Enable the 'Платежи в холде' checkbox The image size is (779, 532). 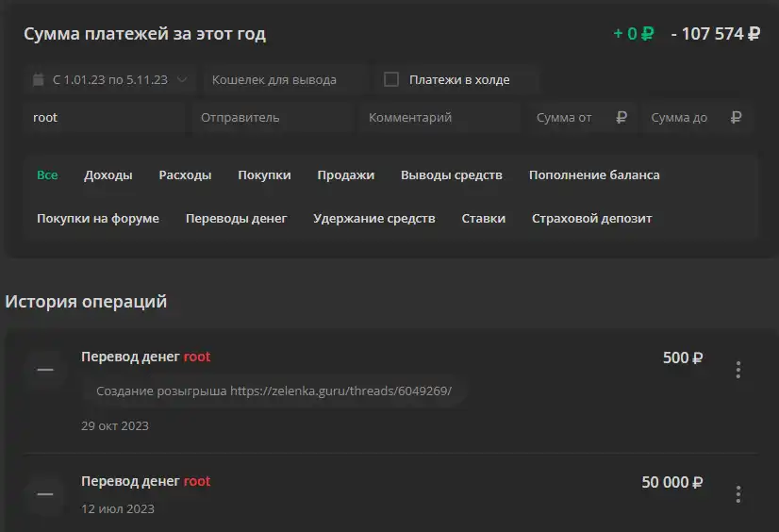pyautogui.click(x=391, y=79)
